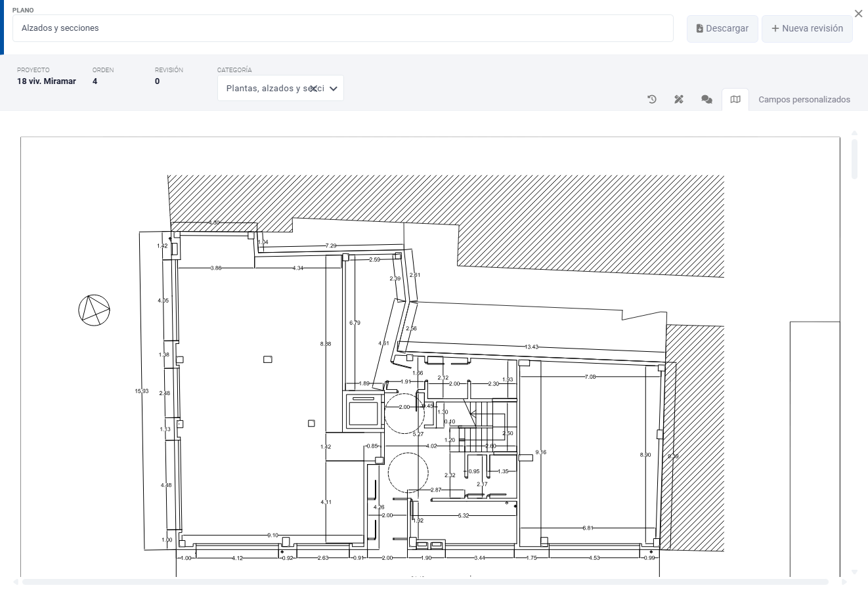Switch to Campos personalizados tab
Screen dimensions: 868x596
[x=804, y=100]
